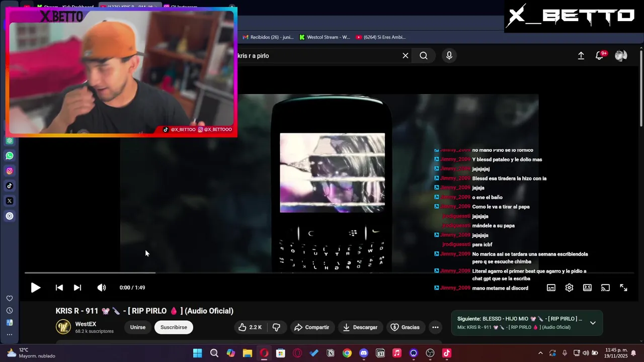Show hidden system tray icons
644x362 pixels.
point(540,353)
